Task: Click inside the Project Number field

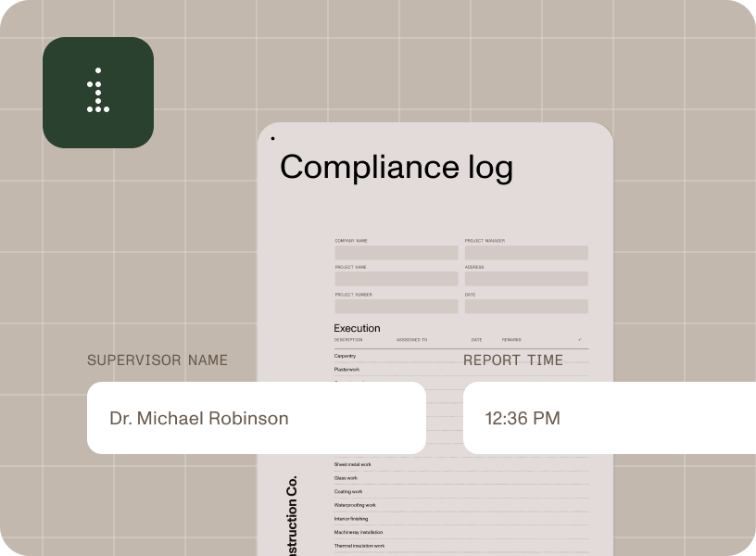Action: tap(396, 305)
